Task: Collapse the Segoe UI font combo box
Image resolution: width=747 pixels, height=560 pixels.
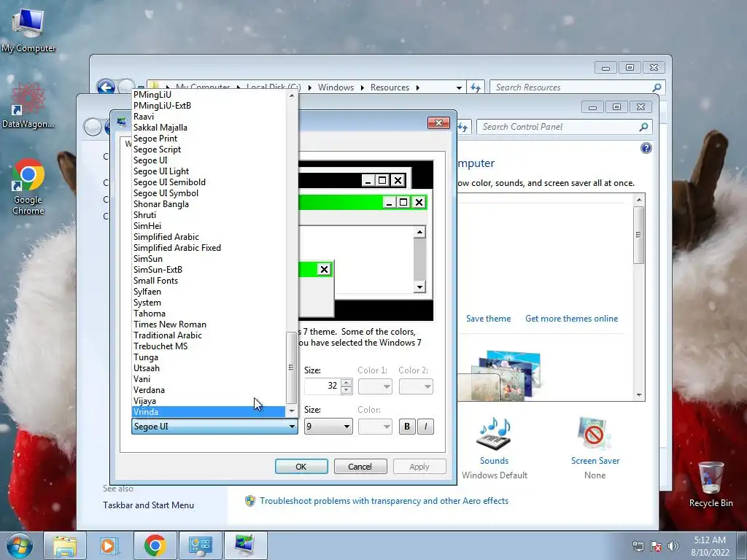Action: click(x=292, y=426)
